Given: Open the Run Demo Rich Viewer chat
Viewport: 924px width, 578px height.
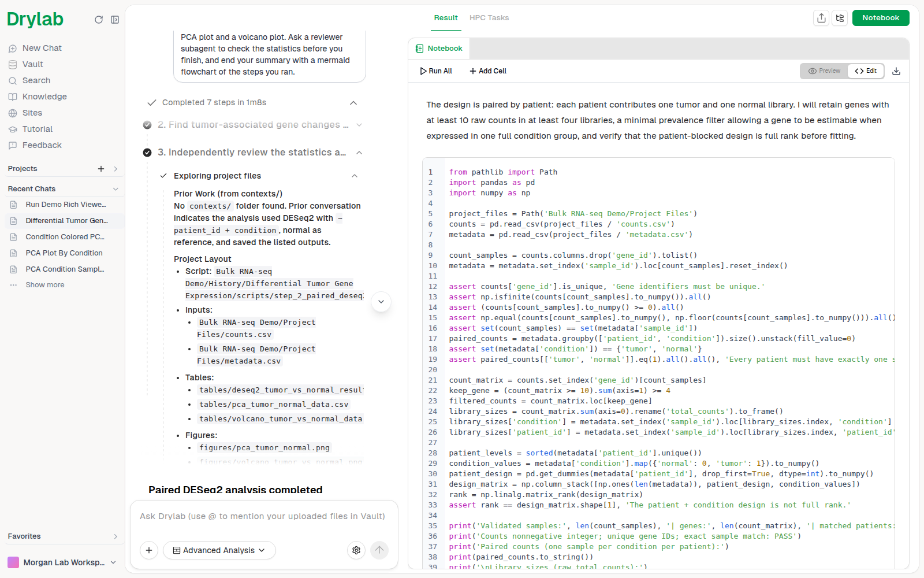Looking at the screenshot, I should coord(66,205).
